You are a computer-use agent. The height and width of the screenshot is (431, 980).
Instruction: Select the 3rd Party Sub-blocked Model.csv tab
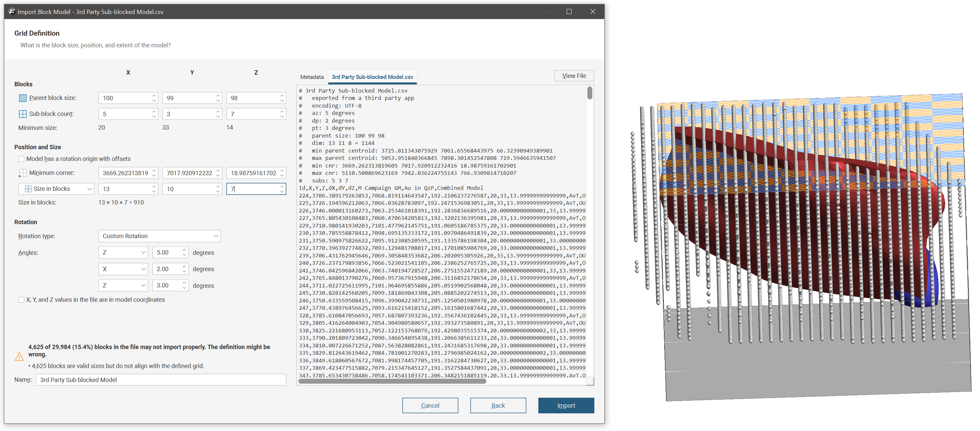coord(372,77)
